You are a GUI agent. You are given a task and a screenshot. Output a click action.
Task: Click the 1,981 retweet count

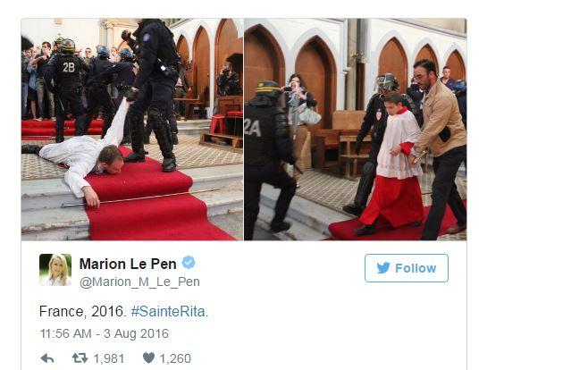[x=109, y=358]
